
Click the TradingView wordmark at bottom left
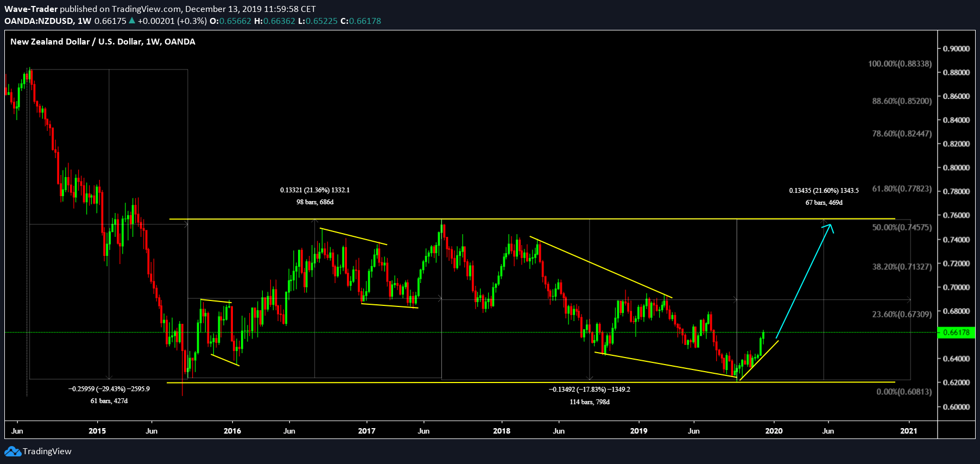47,452
